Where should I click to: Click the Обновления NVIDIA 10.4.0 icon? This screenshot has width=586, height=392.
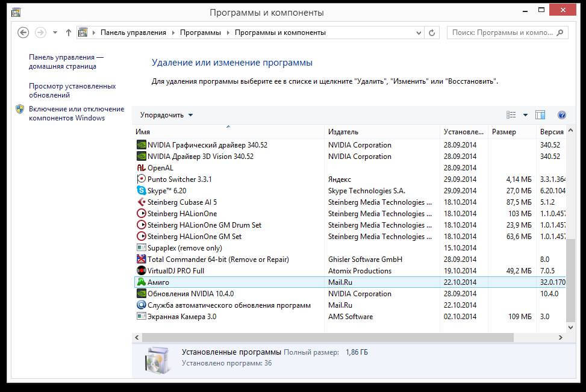pos(142,294)
